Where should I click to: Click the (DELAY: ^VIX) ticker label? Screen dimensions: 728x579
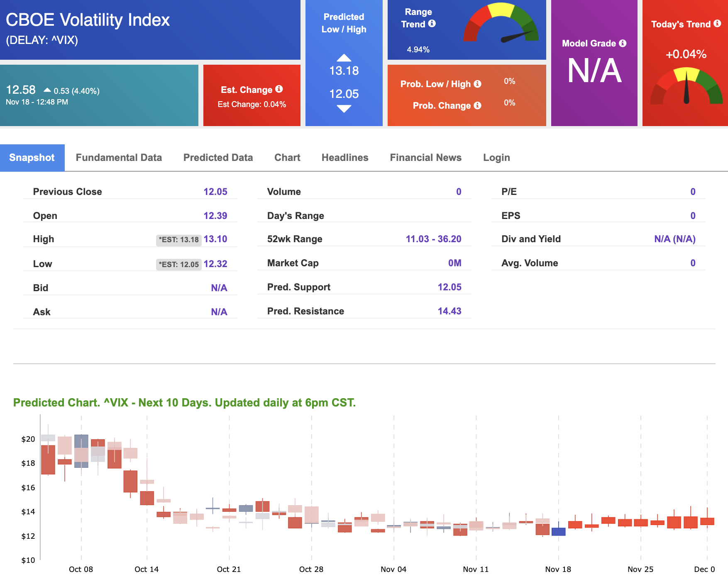click(42, 40)
